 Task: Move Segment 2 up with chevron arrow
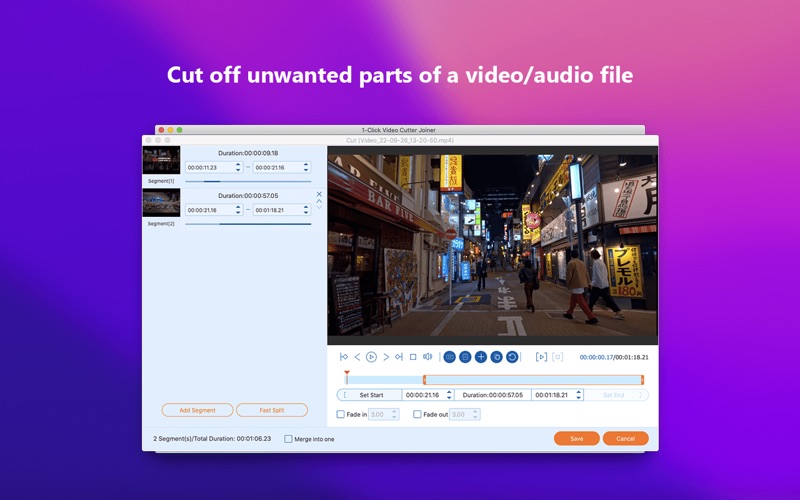pyautogui.click(x=319, y=201)
